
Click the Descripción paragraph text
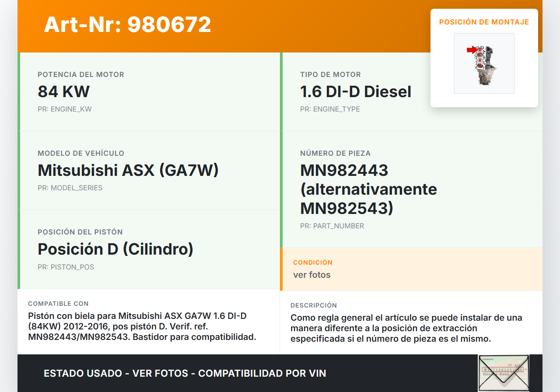406,328
